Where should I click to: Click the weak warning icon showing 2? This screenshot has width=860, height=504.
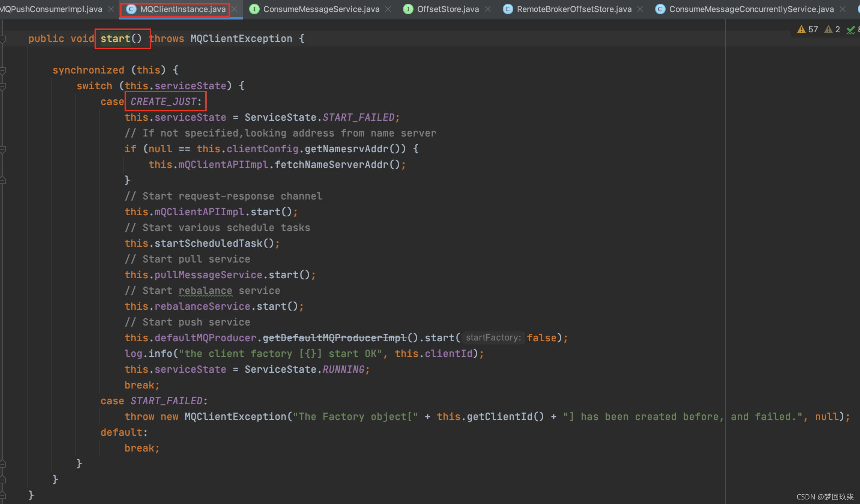828,29
